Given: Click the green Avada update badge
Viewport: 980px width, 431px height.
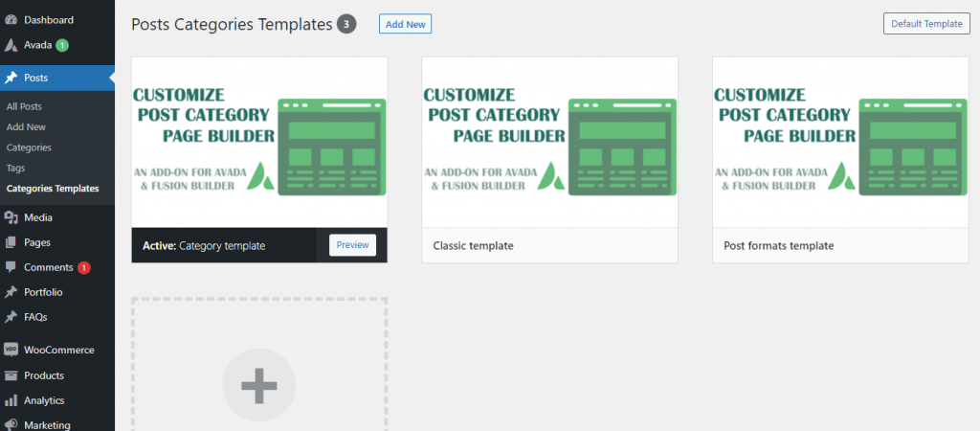Looking at the screenshot, I should click(x=62, y=45).
